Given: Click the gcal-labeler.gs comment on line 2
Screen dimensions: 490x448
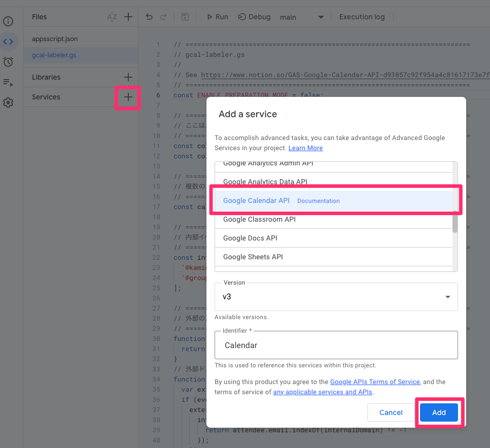Looking at the screenshot, I should pos(209,55).
